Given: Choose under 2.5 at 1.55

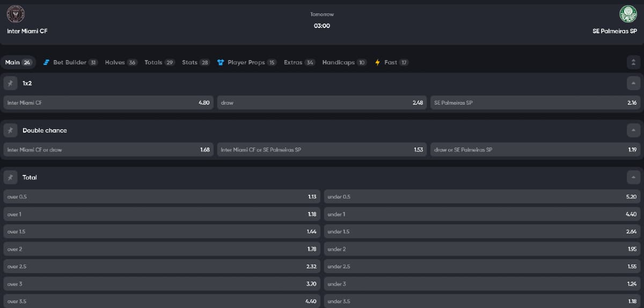Looking at the screenshot, I should (482, 266).
